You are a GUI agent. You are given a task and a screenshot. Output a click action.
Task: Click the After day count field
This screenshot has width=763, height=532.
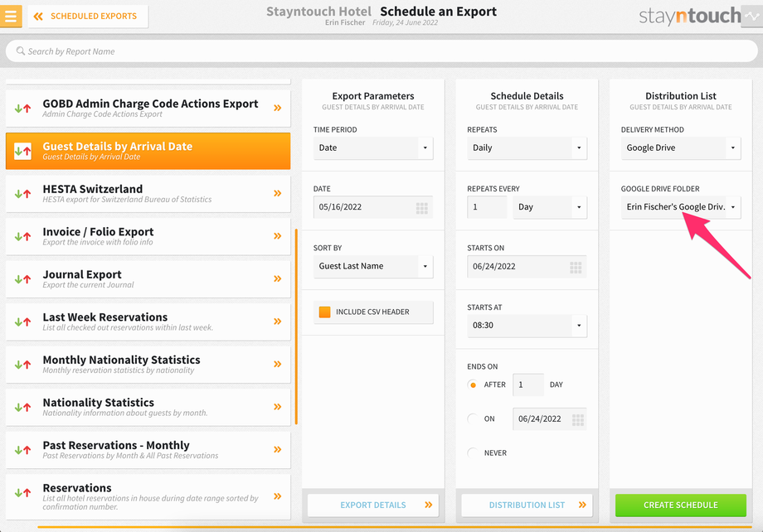point(528,384)
